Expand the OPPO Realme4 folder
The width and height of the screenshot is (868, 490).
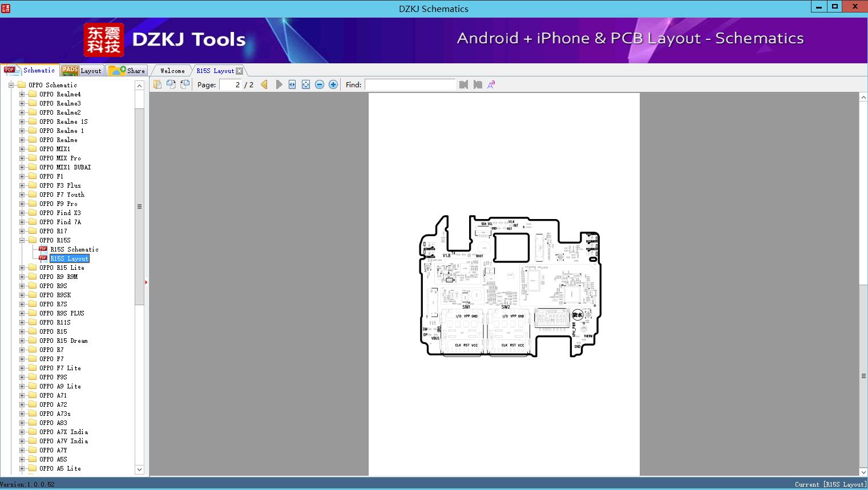point(22,94)
